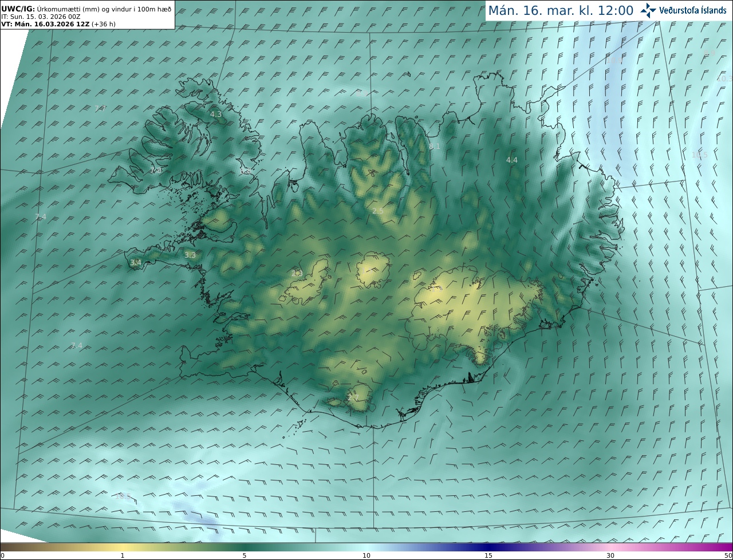Click the UWC/IG Úrkomumætti title line

[x=86, y=10]
